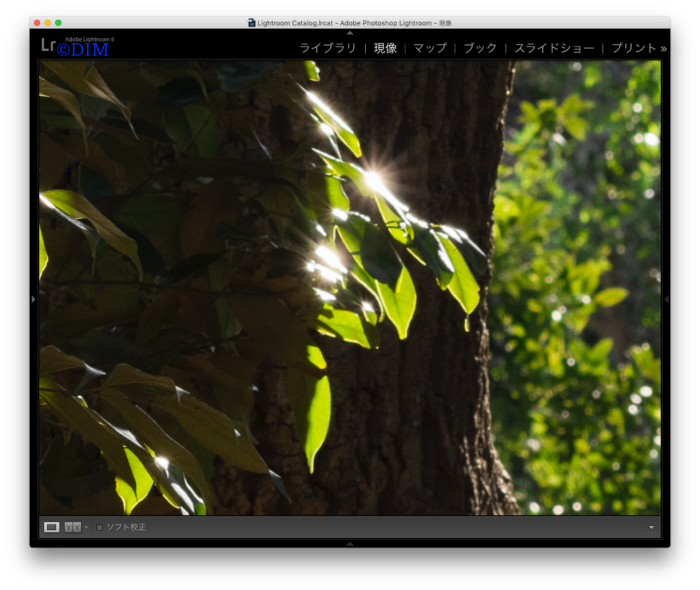Viewport: 700px width, 590px height.
Task: Show the filmstrip using bottom edge arrow
Action: [x=350, y=544]
